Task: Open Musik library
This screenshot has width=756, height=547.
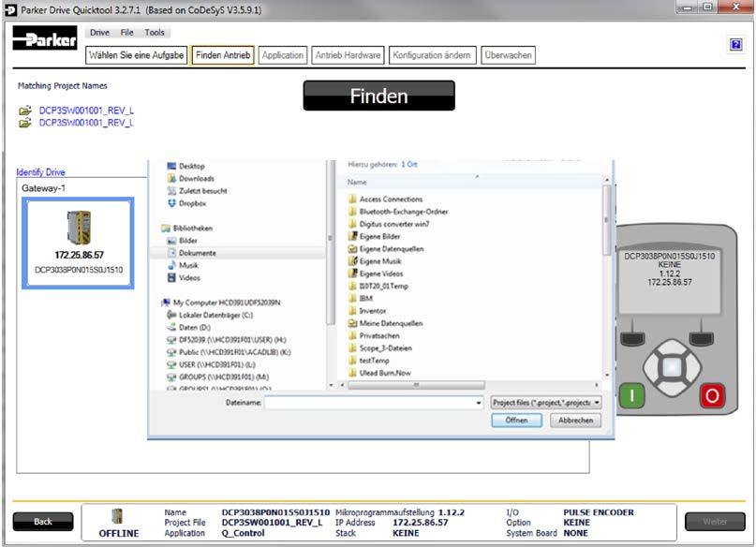Action: pyautogui.click(x=183, y=266)
